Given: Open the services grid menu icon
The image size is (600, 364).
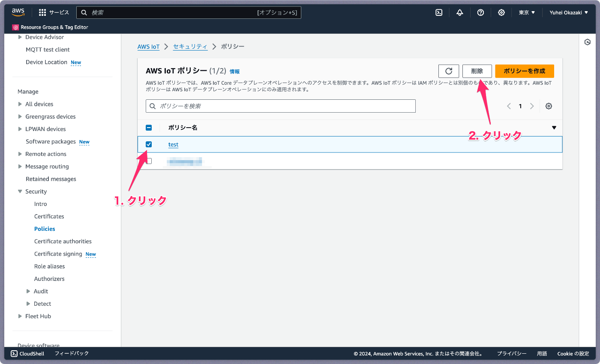Looking at the screenshot, I should coord(42,13).
